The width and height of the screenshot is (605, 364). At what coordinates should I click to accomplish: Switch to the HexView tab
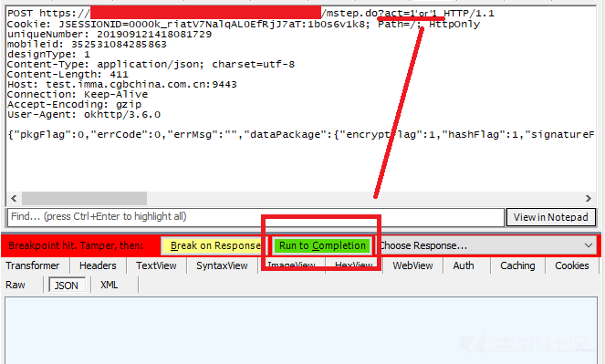tap(354, 265)
